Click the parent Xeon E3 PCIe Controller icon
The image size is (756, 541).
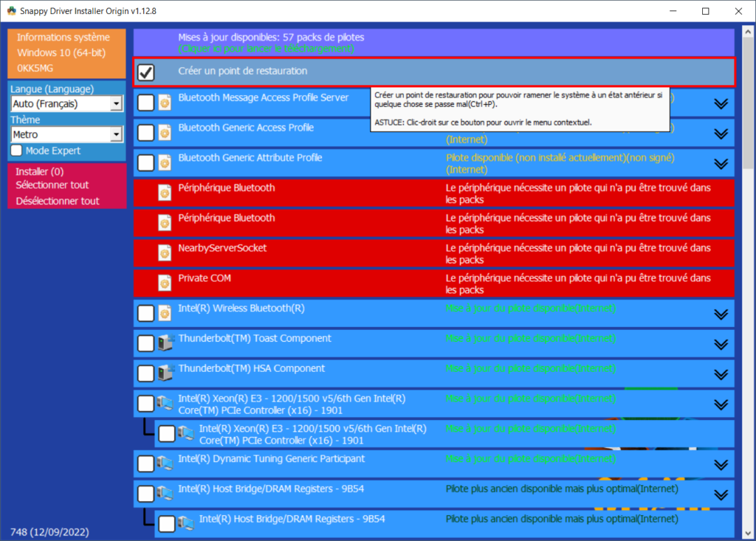[x=165, y=403]
